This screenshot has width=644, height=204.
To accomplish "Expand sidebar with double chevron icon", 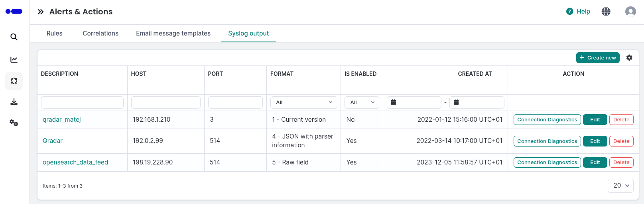I will 41,12.
